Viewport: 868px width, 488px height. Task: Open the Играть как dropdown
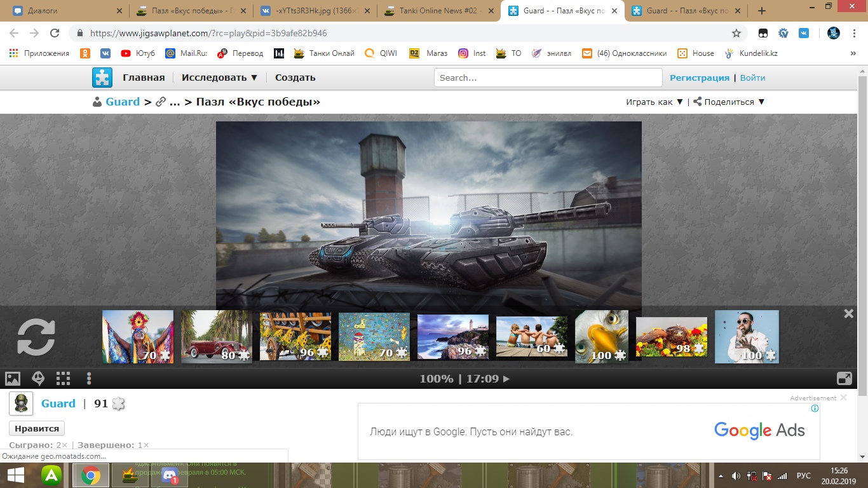[654, 102]
